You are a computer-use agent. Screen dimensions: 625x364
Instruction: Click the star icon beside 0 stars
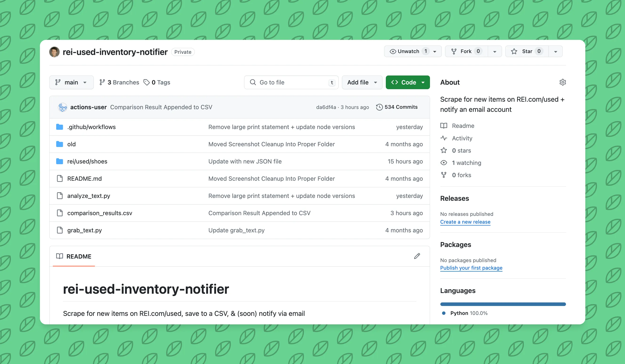click(443, 151)
